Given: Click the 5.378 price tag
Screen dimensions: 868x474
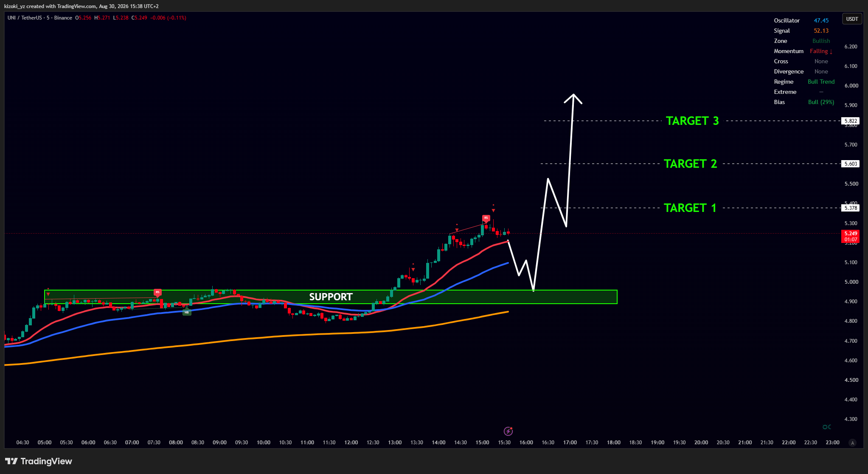Looking at the screenshot, I should click(850, 208).
